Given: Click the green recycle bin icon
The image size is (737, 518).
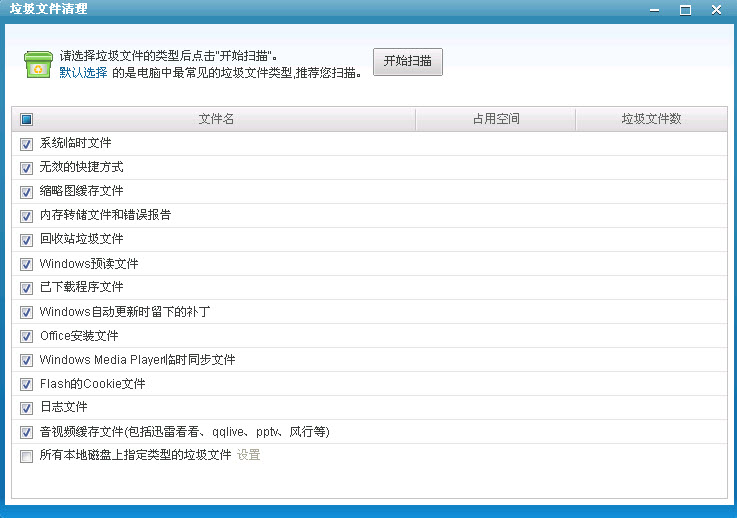Looking at the screenshot, I should pos(39,63).
